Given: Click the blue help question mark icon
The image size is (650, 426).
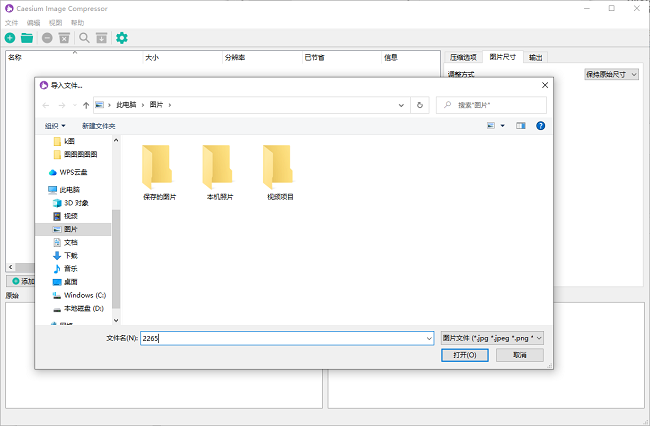Looking at the screenshot, I should point(541,126).
